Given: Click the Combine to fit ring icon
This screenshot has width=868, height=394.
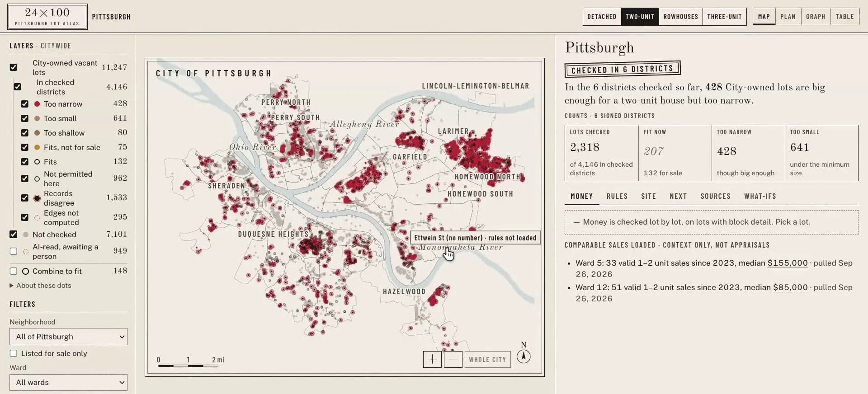Looking at the screenshot, I should point(25,271).
